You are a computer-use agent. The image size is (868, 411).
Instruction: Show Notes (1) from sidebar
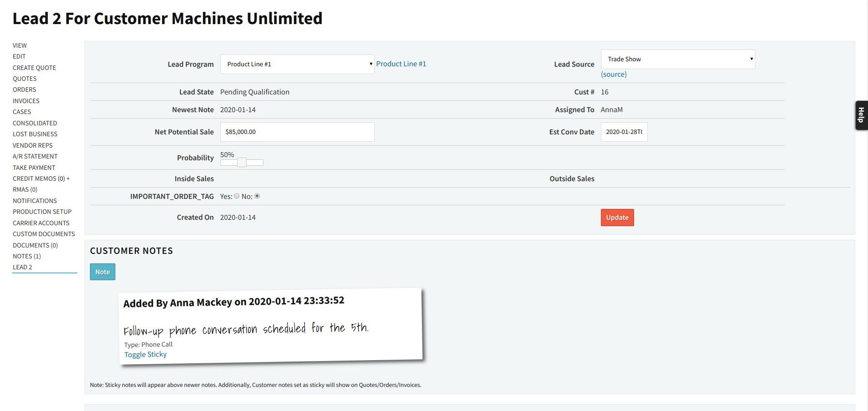click(27, 256)
